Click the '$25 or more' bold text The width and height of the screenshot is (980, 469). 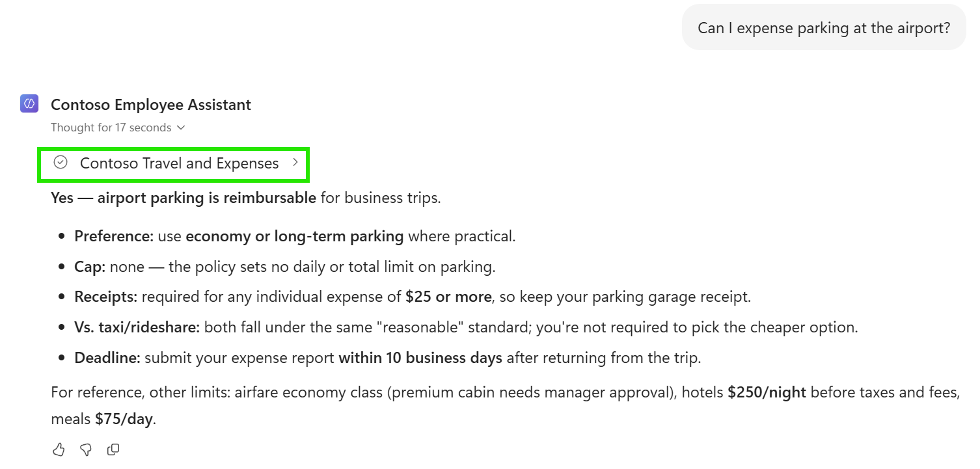(x=448, y=297)
